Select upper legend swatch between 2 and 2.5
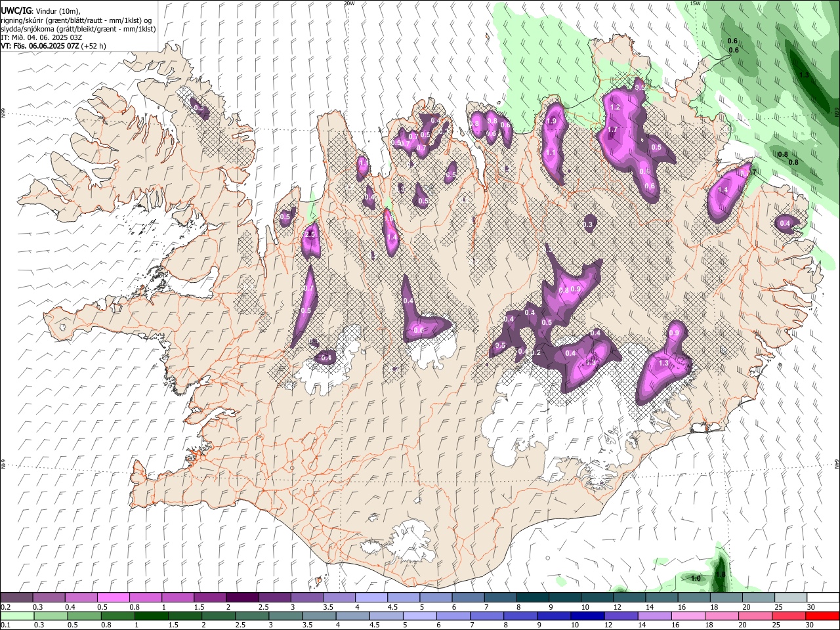The image size is (840, 630). (x=241, y=597)
